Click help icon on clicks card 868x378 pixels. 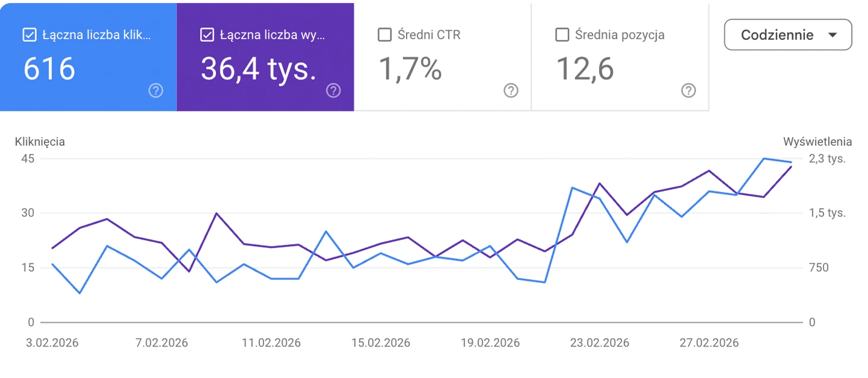(156, 91)
